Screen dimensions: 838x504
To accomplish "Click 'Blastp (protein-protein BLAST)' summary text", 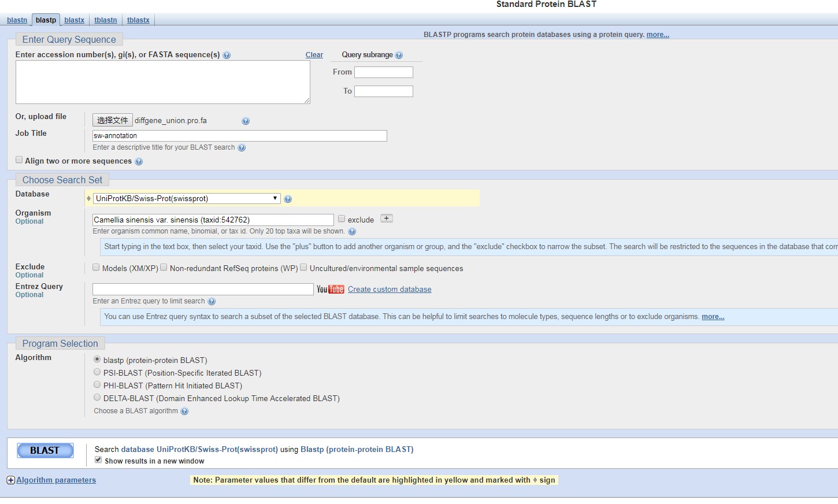I will click(357, 450).
